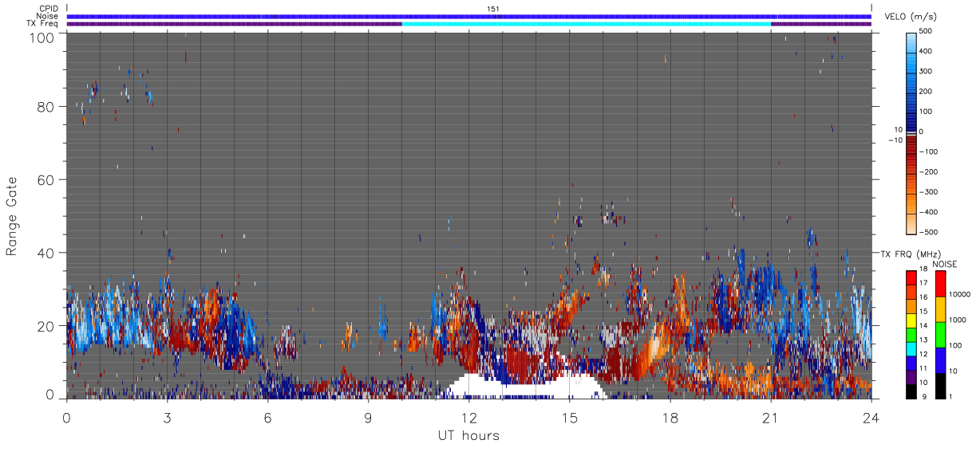Click the cyan segment of the TX Freq strip

[587, 24]
